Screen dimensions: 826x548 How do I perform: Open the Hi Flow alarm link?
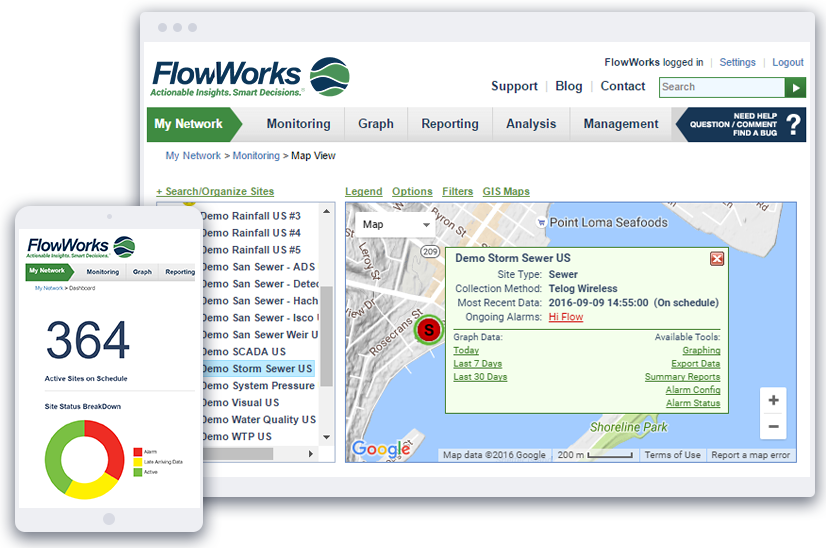click(x=565, y=317)
